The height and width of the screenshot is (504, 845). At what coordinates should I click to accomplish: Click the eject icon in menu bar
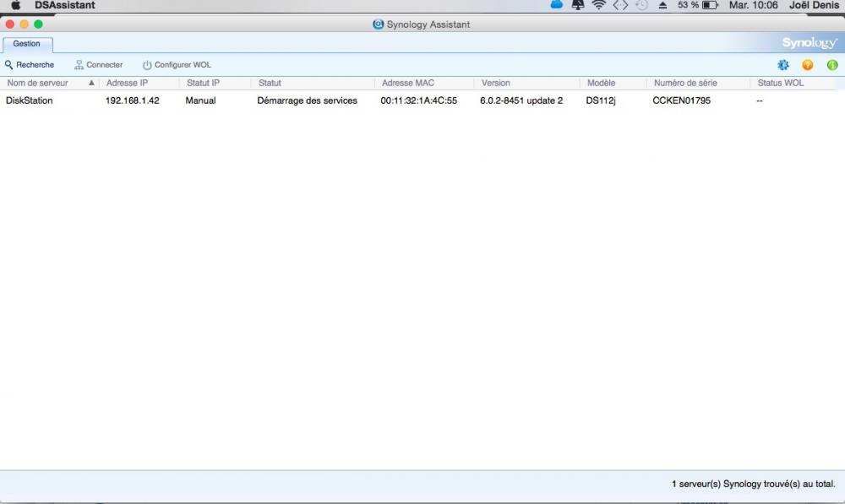[x=662, y=5]
